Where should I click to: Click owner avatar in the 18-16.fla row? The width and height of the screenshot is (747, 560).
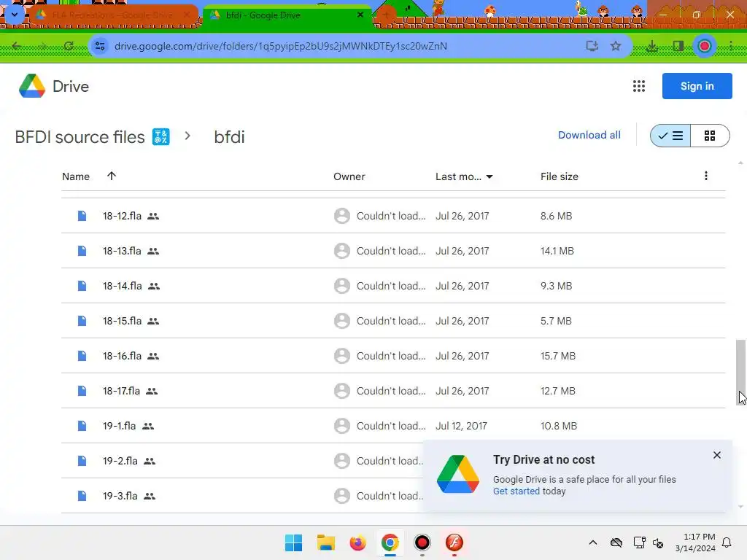pyautogui.click(x=342, y=356)
